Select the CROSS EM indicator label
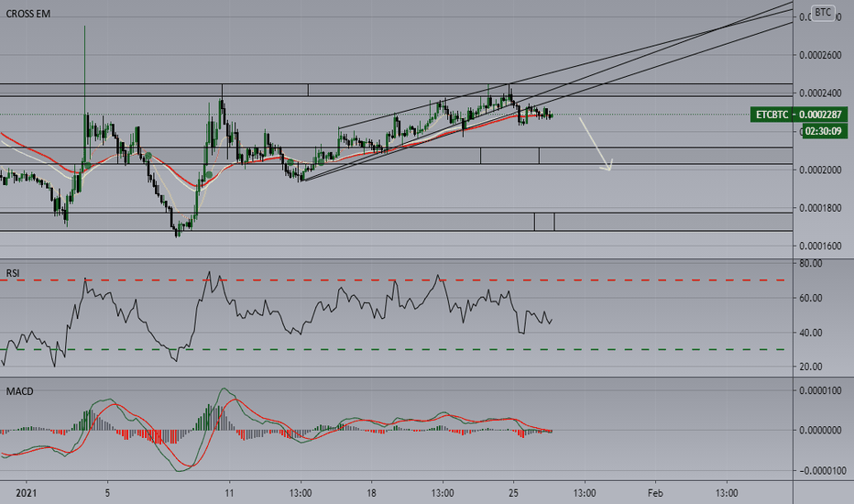Image resolution: width=854 pixels, height=504 pixels. (x=27, y=14)
